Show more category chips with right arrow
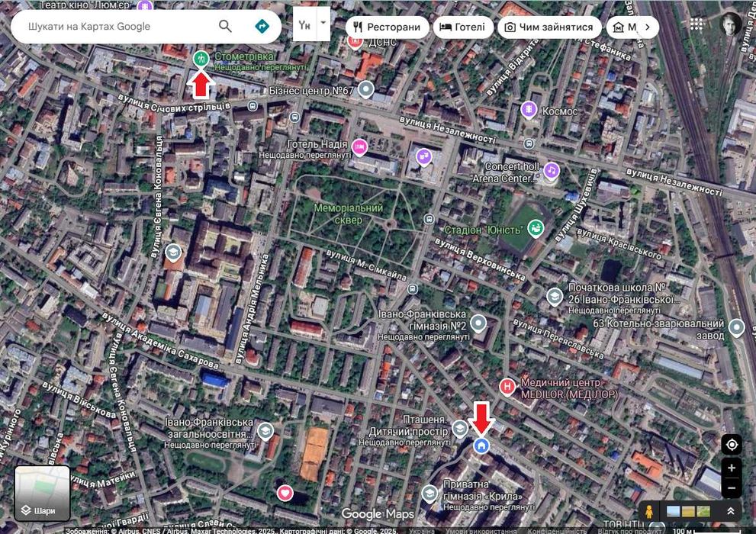This screenshot has height=534, width=756. (x=648, y=27)
